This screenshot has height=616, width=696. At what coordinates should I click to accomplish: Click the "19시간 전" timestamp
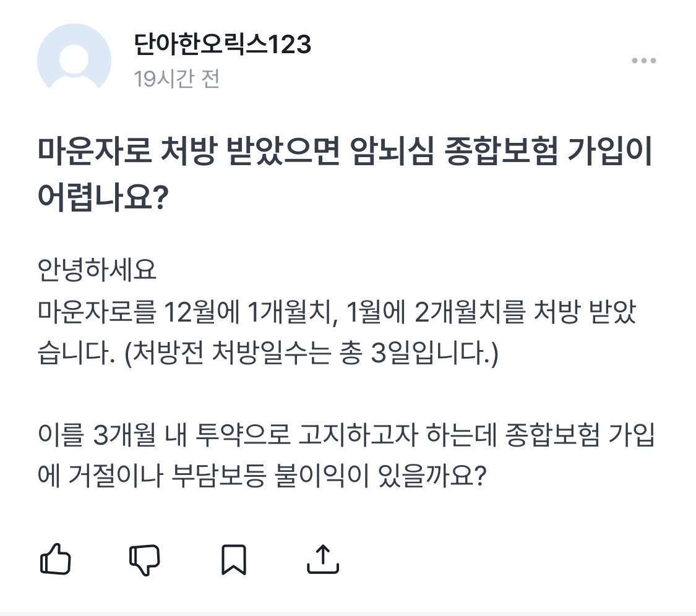177,79
